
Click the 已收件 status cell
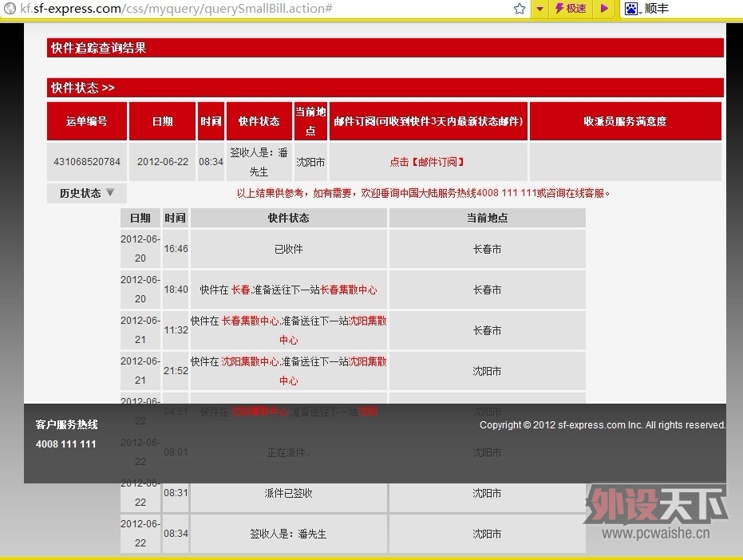[289, 249]
